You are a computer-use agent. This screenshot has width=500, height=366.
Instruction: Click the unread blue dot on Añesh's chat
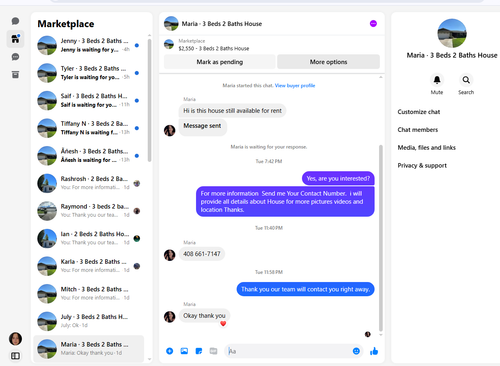tap(137, 156)
